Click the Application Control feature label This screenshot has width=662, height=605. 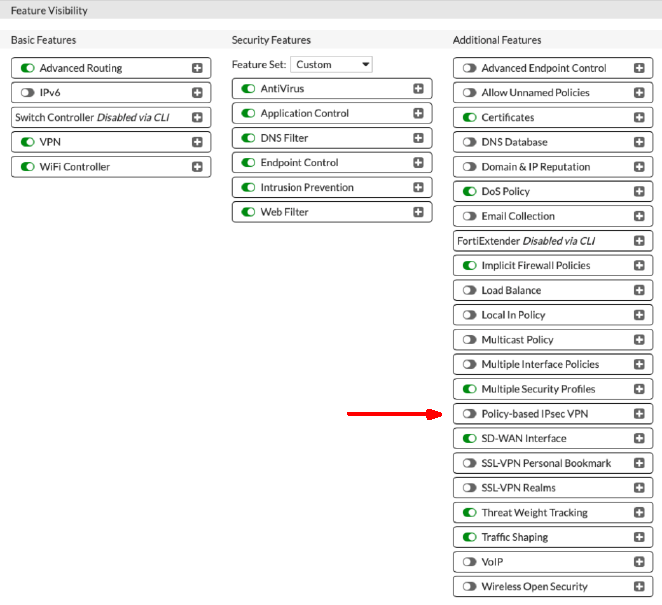305,114
